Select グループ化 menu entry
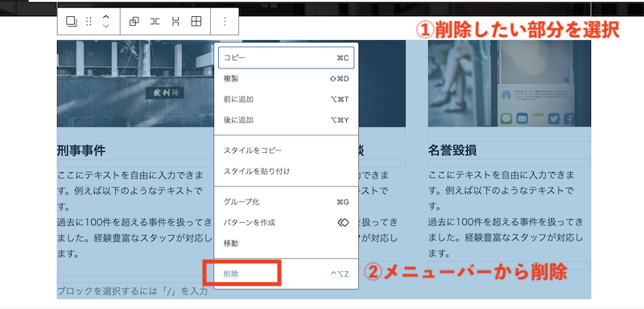Screen dimensions: 644x309 point(287,202)
